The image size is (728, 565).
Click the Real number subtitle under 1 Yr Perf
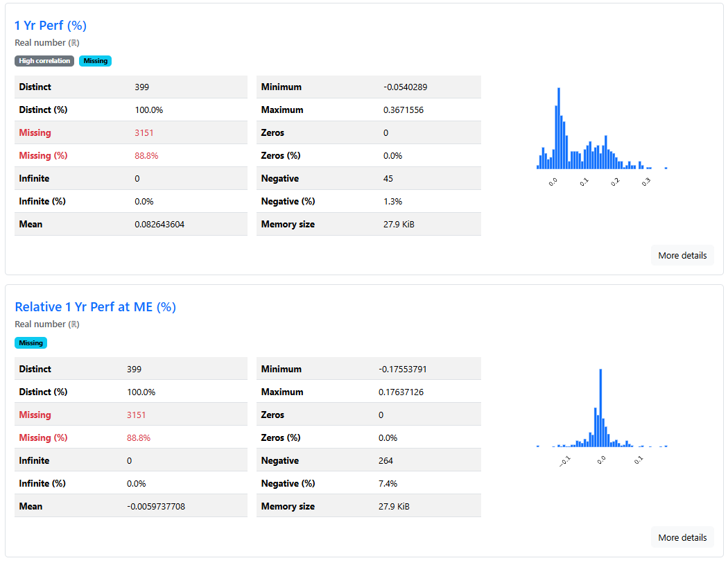click(46, 43)
